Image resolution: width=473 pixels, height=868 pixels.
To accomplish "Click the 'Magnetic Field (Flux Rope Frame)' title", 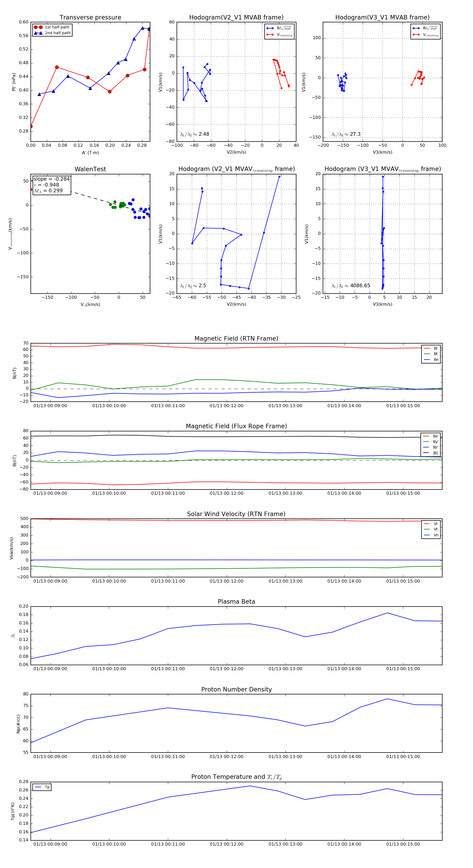I will [236, 426].
